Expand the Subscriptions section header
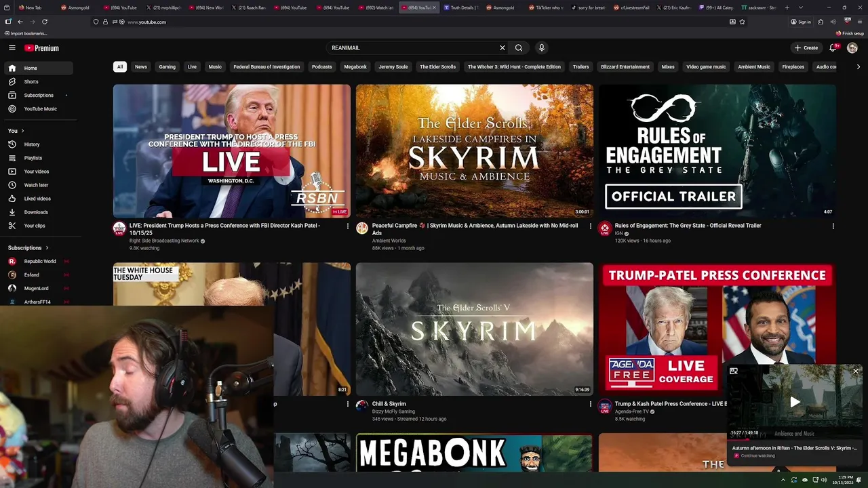The height and width of the screenshot is (488, 868). pyautogui.click(x=28, y=248)
